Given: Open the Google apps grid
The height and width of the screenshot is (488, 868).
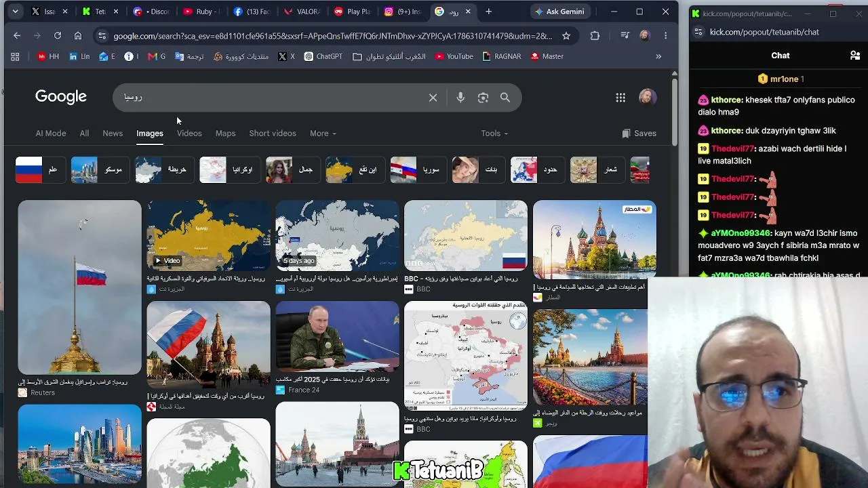Looking at the screenshot, I should point(620,98).
